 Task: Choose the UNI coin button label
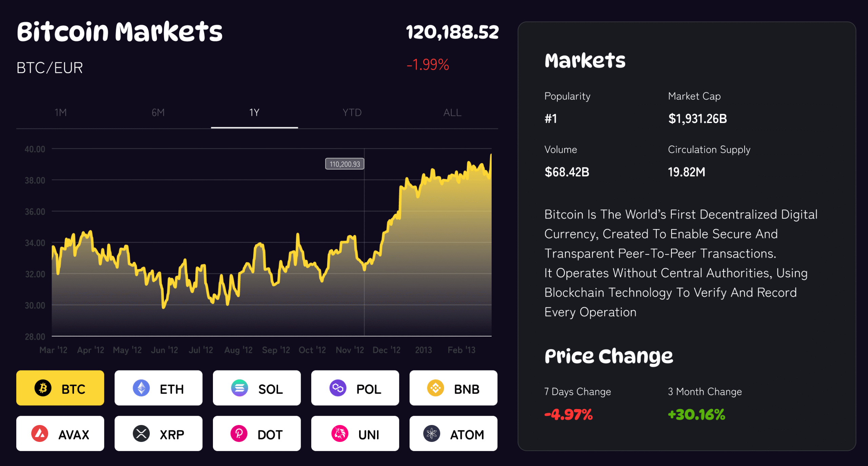tap(369, 435)
